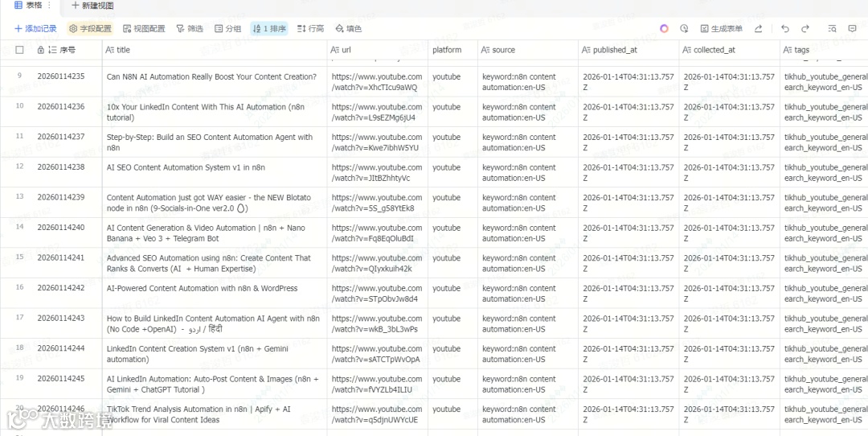Select title 'AI-Powered Content Automation with n8n & WordPress'
Image resolution: width=868 pixels, height=436 pixels.
(x=202, y=289)
